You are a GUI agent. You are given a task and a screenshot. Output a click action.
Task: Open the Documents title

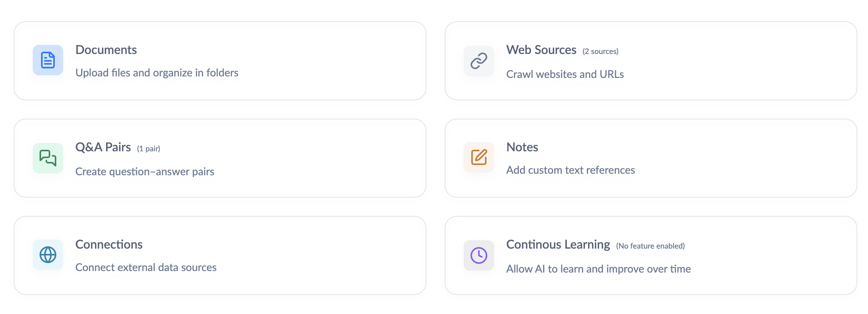106,50
